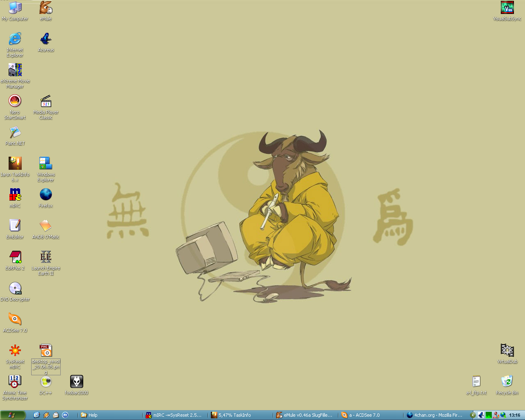This screenshot has width=525, height=420.
Task: Click the Recycle Bin desktop icon
Action: pos(507,385)
